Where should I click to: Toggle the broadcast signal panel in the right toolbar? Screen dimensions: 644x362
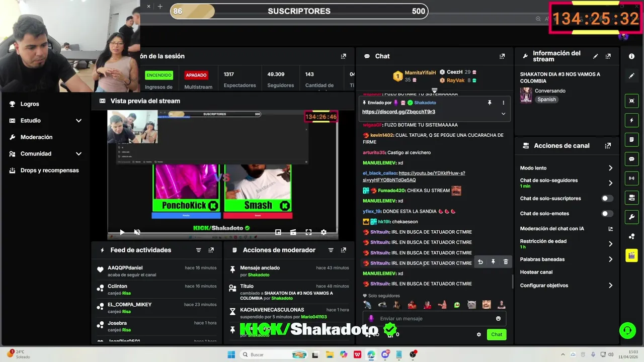tap(631, 178)
